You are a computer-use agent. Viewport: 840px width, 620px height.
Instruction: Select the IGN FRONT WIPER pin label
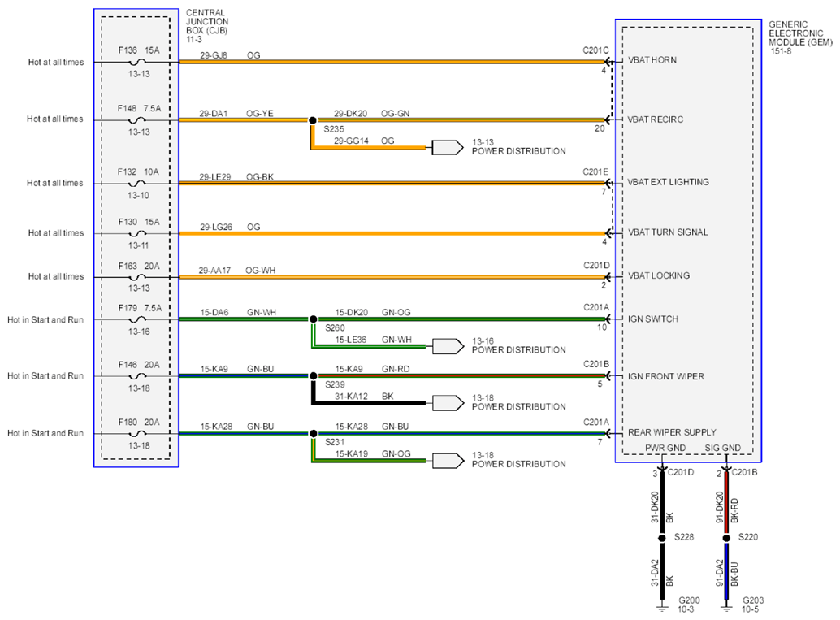[x=665, y=376]
